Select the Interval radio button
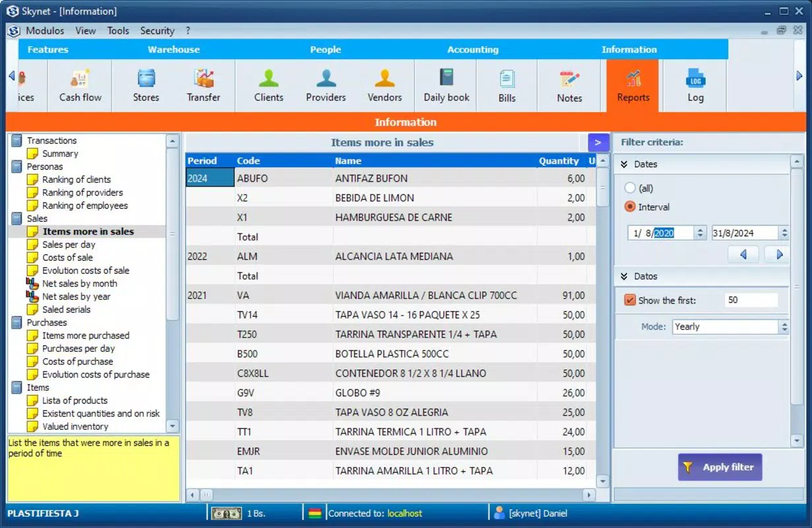The height and width of the screenshot is (528, 812). click(x=630, y=207)
